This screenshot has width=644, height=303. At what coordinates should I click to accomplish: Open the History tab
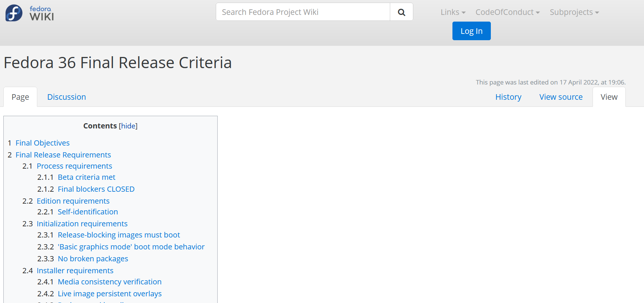508,97
